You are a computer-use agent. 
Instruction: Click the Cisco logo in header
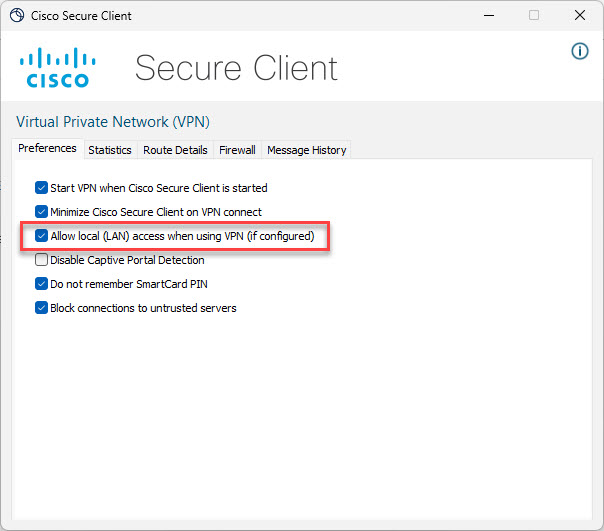[x=55, y=67]
